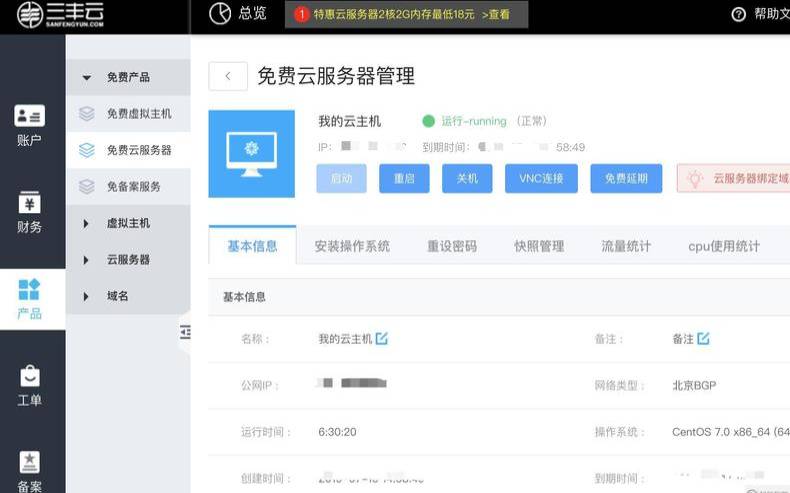Click the 总览 overview dashboard icon
The image size is (790, 493).
pos(220,13)
